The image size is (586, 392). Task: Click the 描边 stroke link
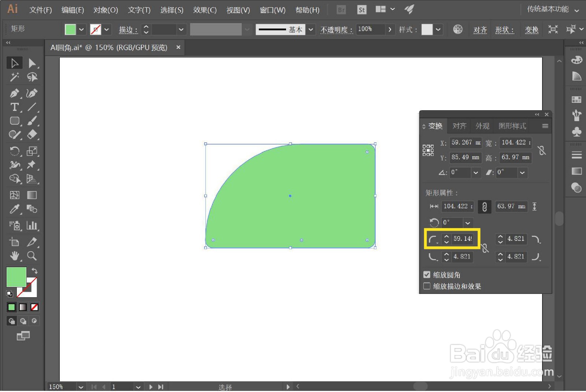click(128, 30)
